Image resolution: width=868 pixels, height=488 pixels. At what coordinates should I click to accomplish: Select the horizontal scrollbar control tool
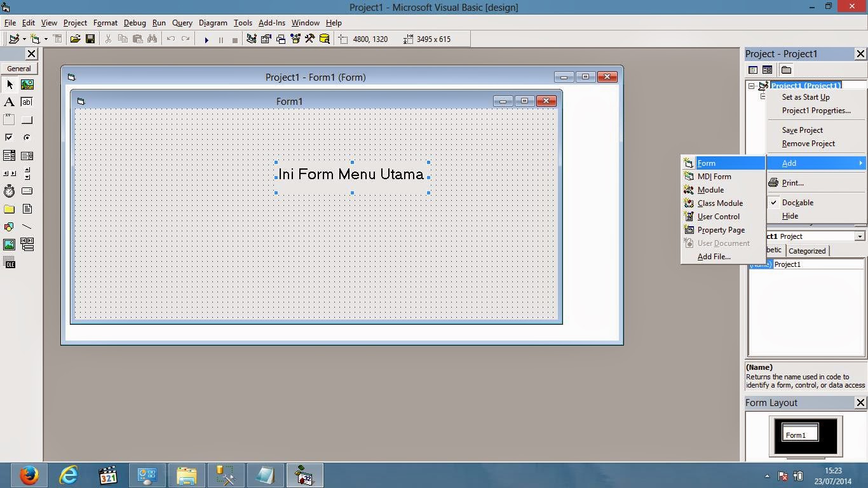[10, 173]
